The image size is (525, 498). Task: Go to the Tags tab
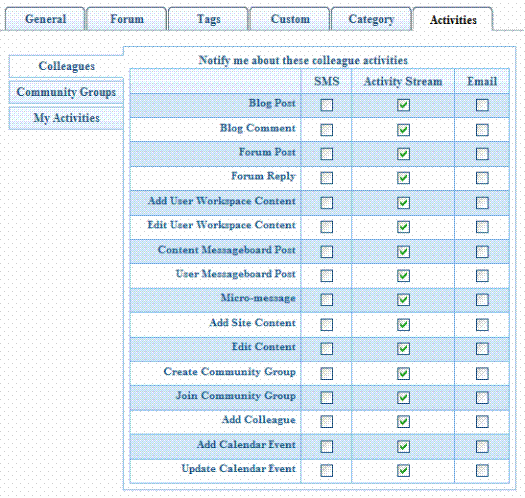click(x=209, y=19)
